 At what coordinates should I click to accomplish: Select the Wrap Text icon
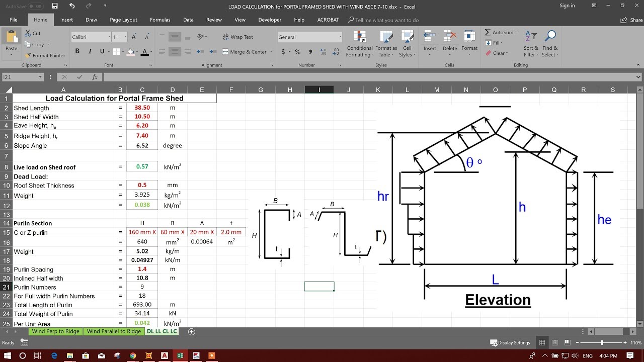click(x=227, y=37)
